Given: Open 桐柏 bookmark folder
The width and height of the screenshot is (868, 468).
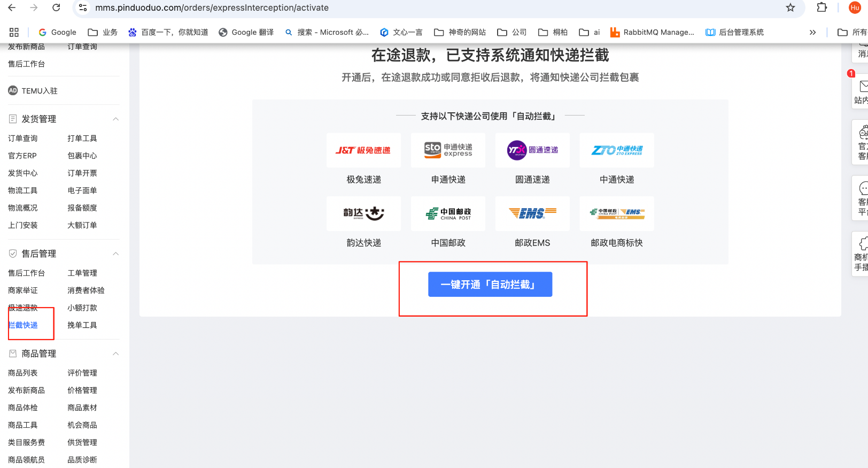Looking at the screenshot, I should pyautogui.click(x=553, y=32).
